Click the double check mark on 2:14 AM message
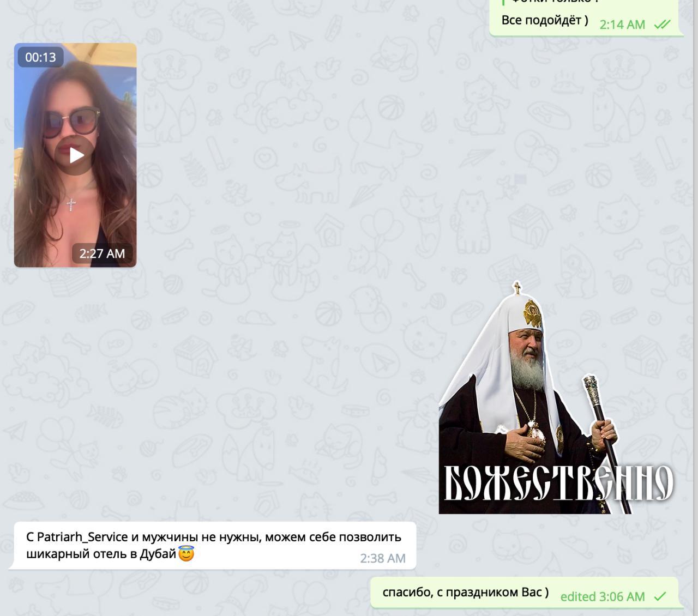Image resolution: width=698 pixels, height=616 pixels. click(x=662, y=25)
